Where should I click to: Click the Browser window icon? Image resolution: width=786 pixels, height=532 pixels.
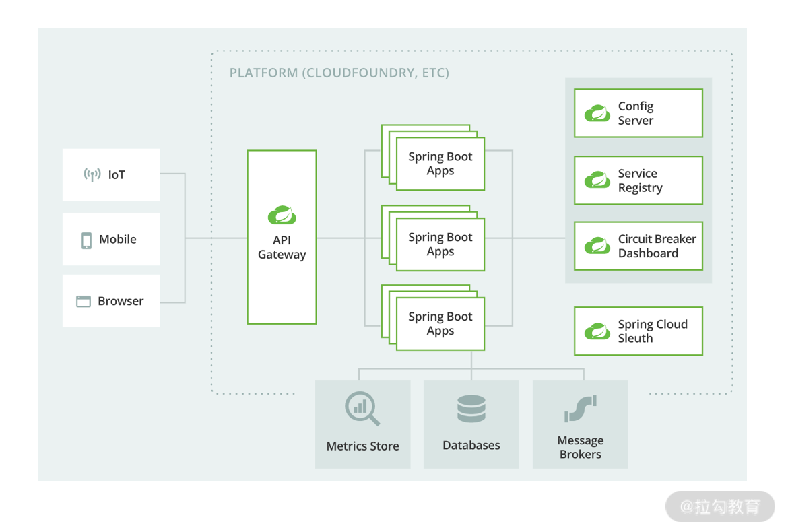[x=84, y=301]
